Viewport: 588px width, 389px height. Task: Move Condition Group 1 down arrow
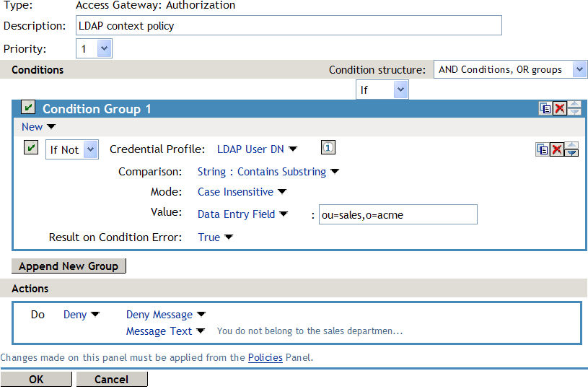[x=574, y=112]
